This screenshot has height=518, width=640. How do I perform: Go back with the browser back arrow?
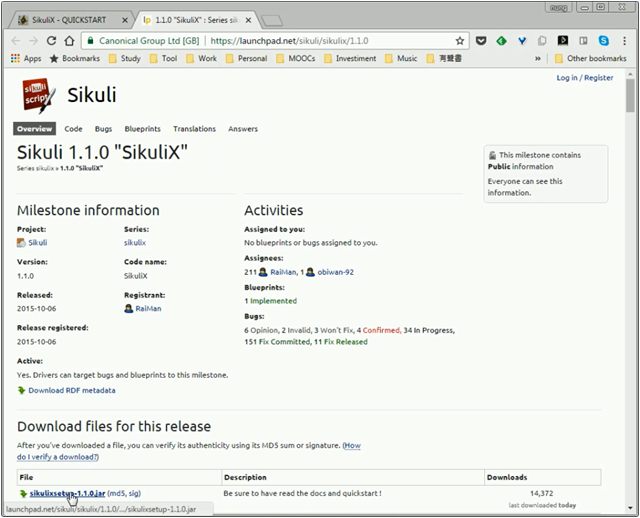16,41
